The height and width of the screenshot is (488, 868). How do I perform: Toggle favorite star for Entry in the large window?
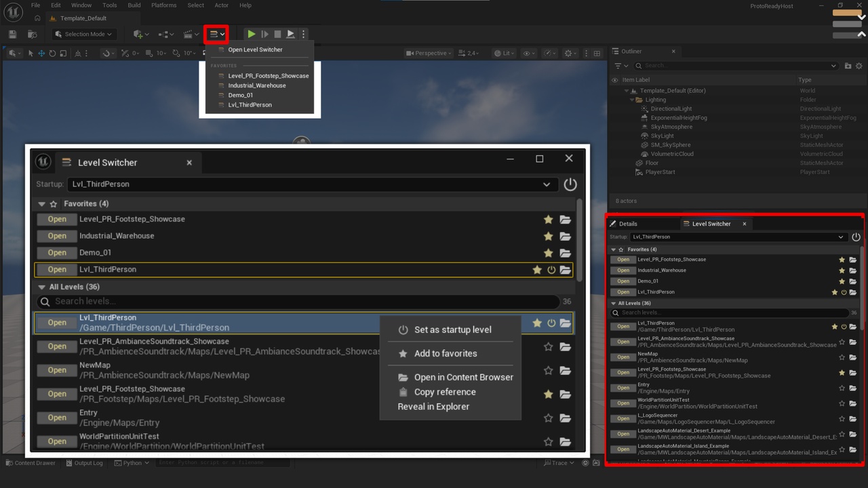coord(548,418)
